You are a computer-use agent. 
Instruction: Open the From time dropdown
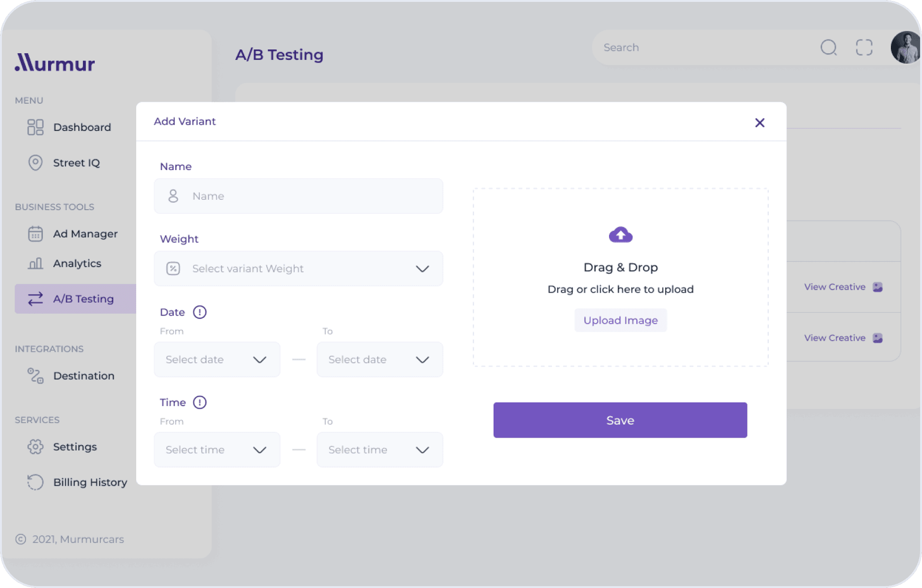(x=217, y=450)
